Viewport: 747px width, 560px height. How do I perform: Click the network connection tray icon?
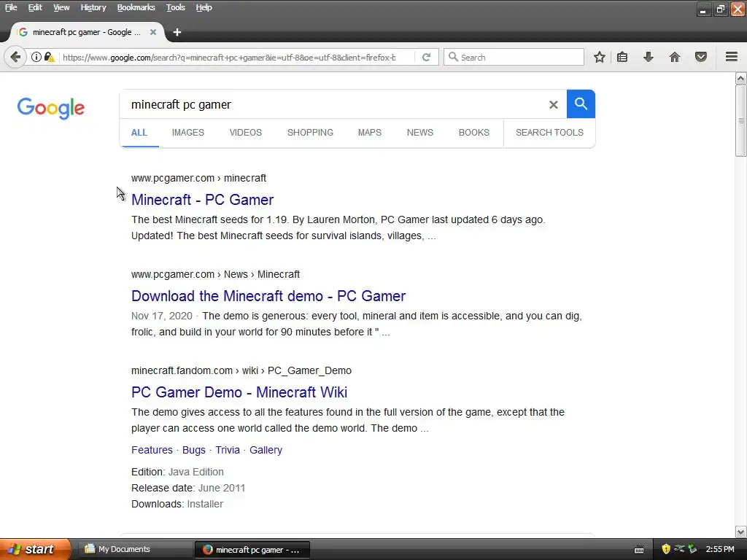point(679,549)
